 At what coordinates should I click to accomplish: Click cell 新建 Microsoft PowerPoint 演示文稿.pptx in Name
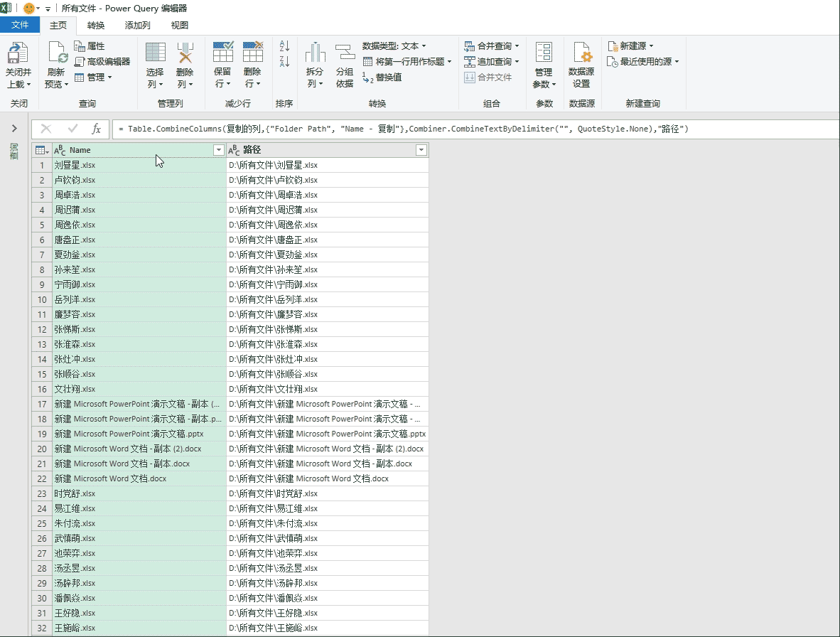point(139,434)
